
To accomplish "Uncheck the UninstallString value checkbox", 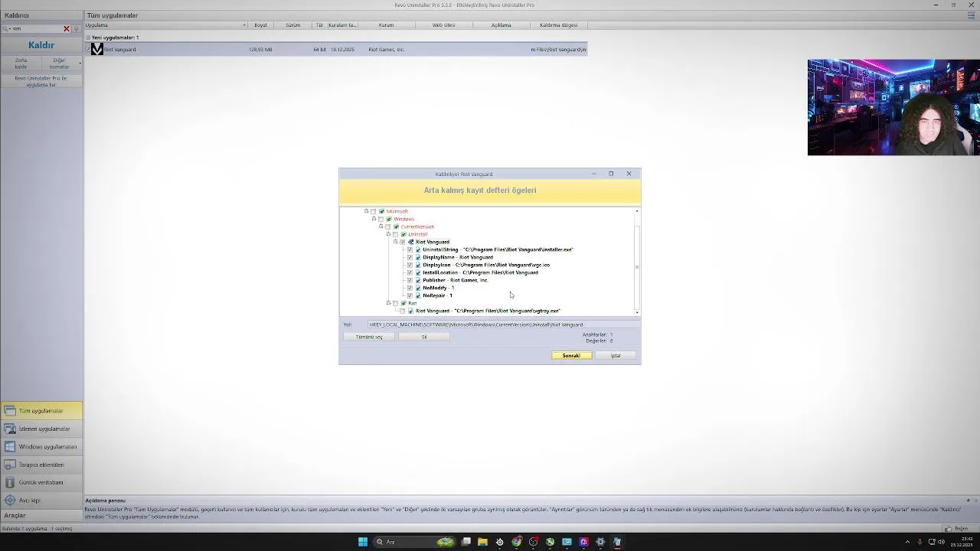I will pos(410,249).
